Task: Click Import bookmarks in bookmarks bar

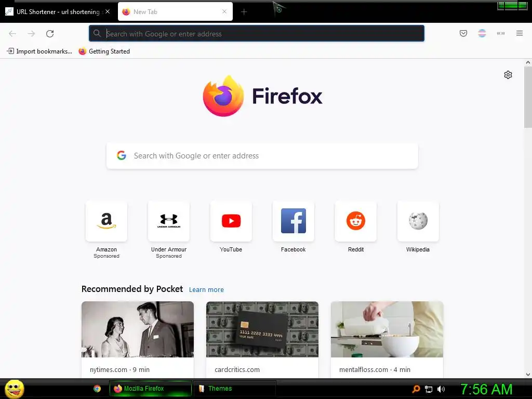Action: pos(39,51)
